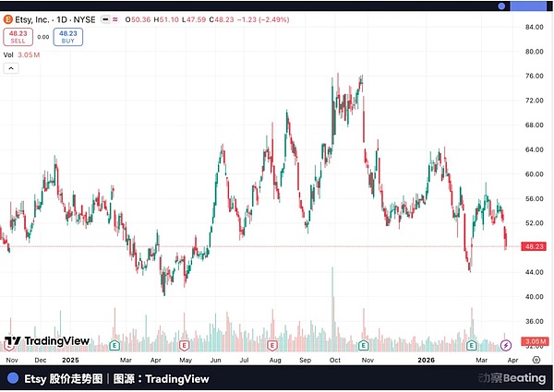The image size is (554, 392).
Task: Click the orange Etsy logo icon
Action: 8,18
